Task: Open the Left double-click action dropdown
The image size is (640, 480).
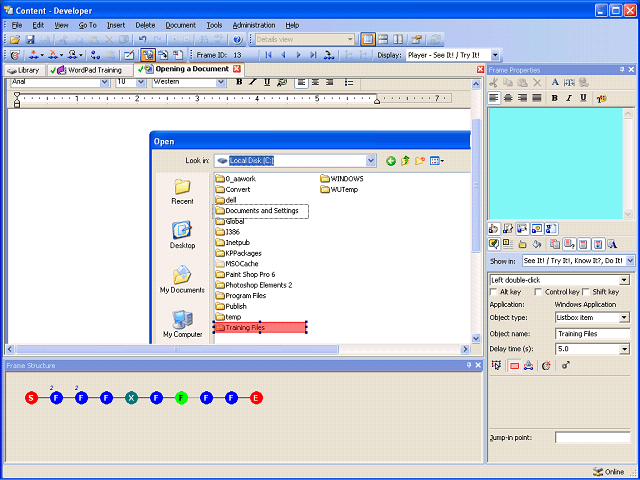Action: 624,280
